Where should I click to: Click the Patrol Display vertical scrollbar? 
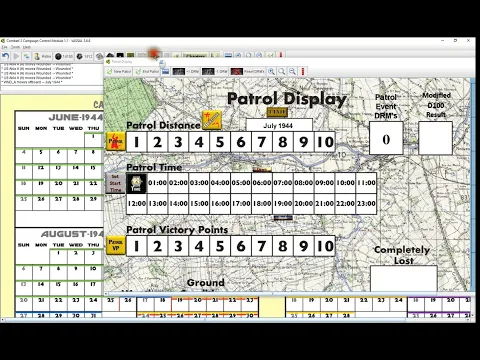(x=472, y=185)
